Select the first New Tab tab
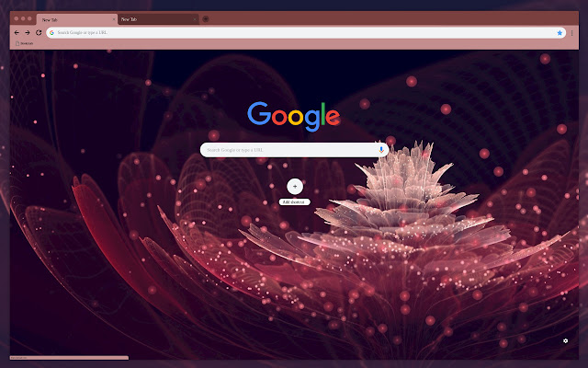The height and width of the screenshot is (368, 588). [x=77, y=19]
